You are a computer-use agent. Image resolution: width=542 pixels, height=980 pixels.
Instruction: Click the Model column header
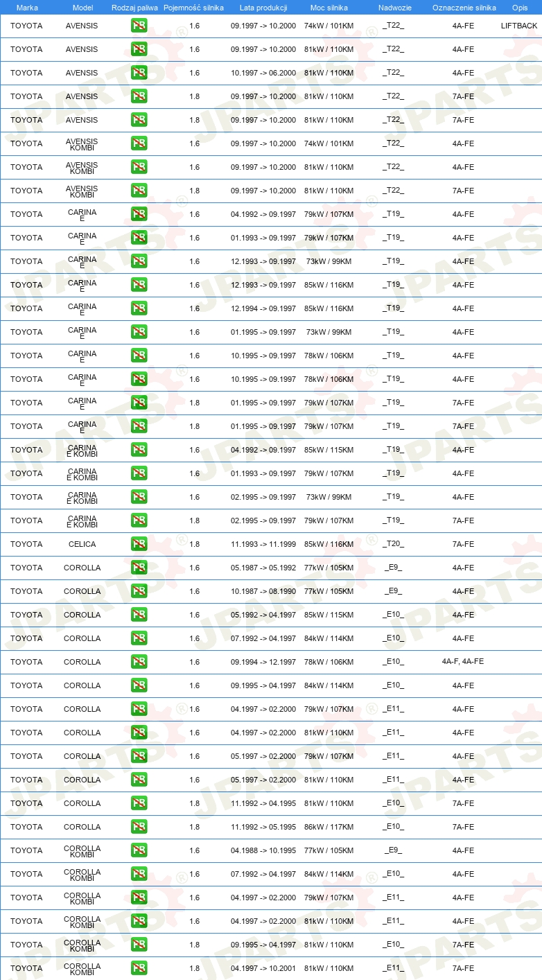tap(82, 8)
